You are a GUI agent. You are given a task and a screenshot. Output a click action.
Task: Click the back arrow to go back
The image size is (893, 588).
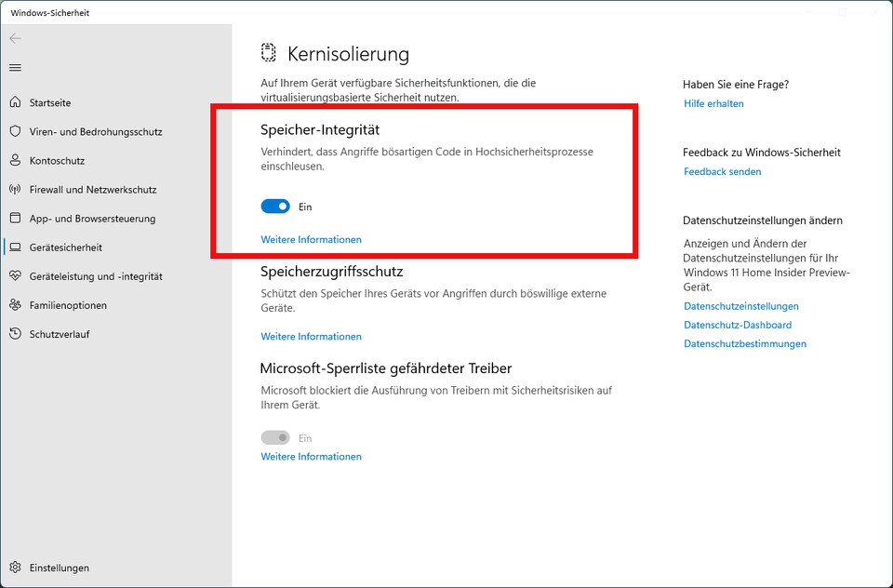[15, 38]
